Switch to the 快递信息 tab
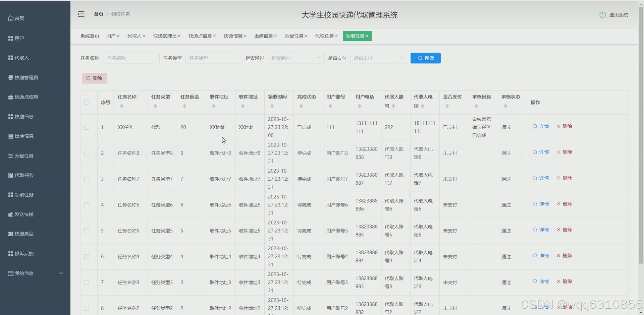This screenshot has width=644, height=315. [x=233, y=36]
